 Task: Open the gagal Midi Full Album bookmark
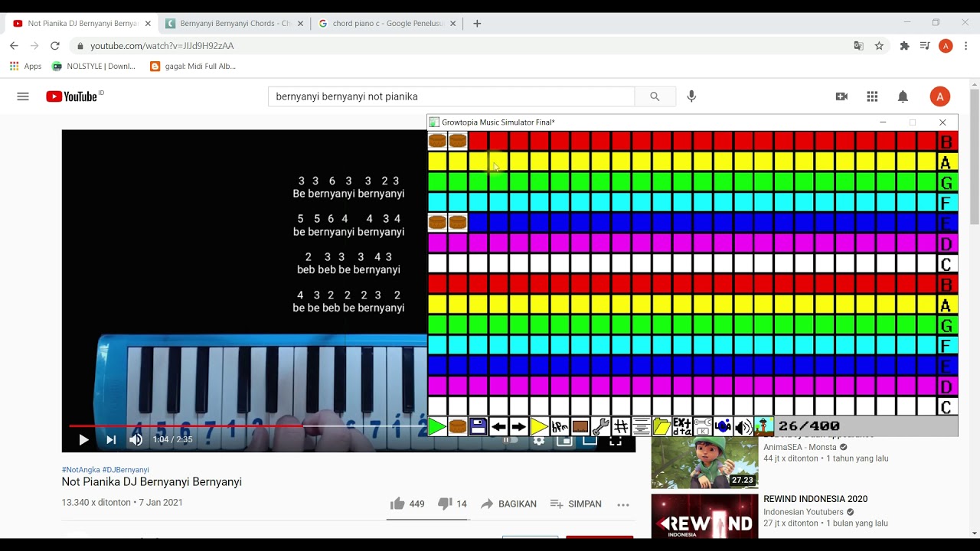193,67
